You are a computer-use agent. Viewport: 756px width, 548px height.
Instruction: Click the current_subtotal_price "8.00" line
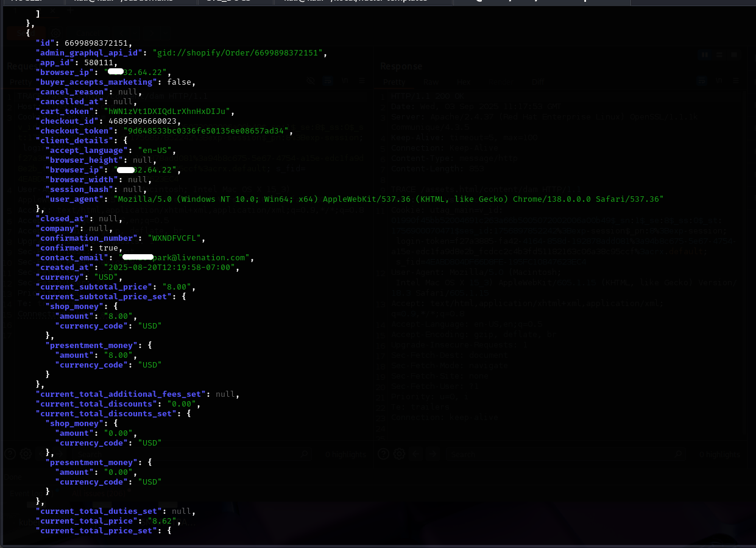pyautogui.click(x=115, y=286)
